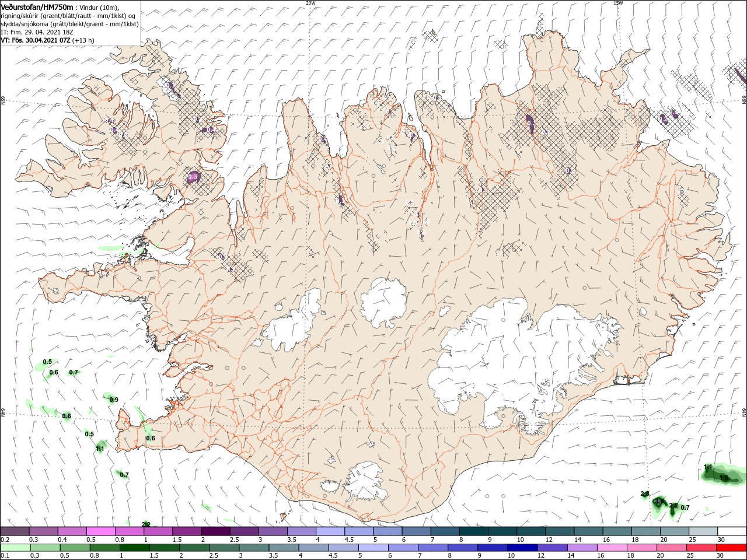
Task: Select pale grey snow swatch between 25 and 30
Action: (x=704, y=531)
